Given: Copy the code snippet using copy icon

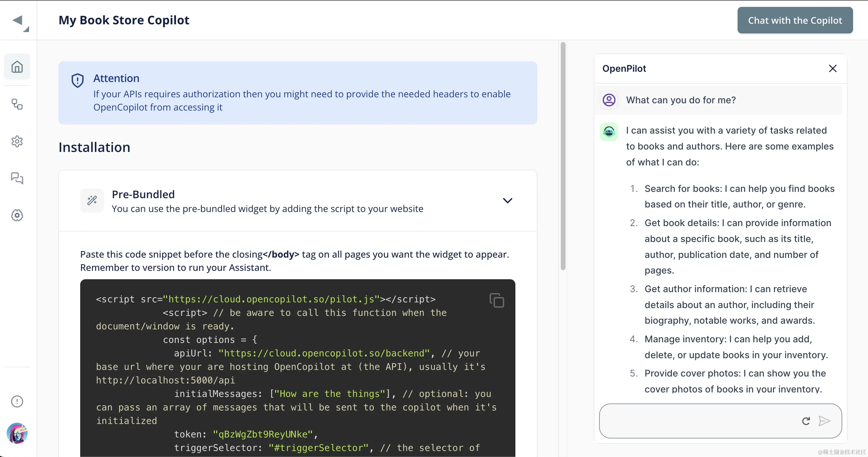Looking at the screenshot, I should coord(497,300).
